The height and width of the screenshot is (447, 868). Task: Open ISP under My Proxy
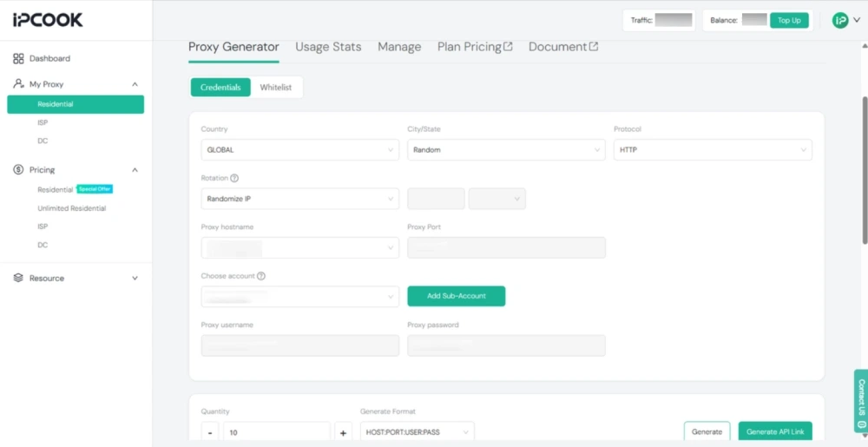(x=43, y=122)
